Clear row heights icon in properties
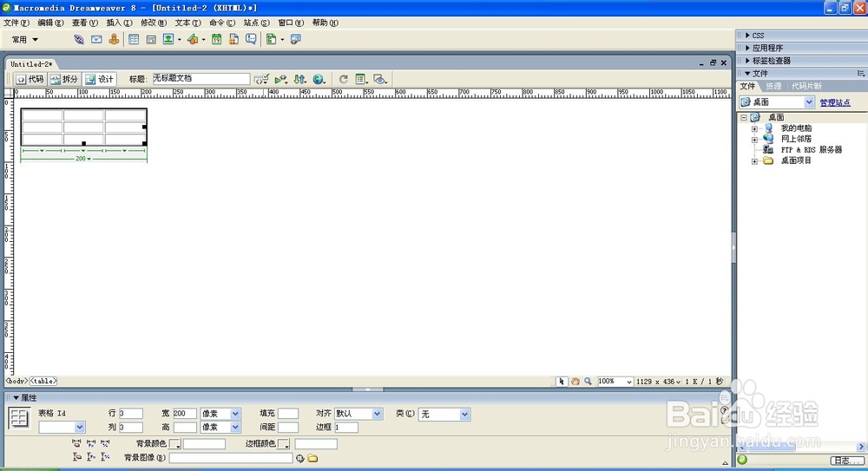This screenshot has height=471, width=868. click(76, 457)
